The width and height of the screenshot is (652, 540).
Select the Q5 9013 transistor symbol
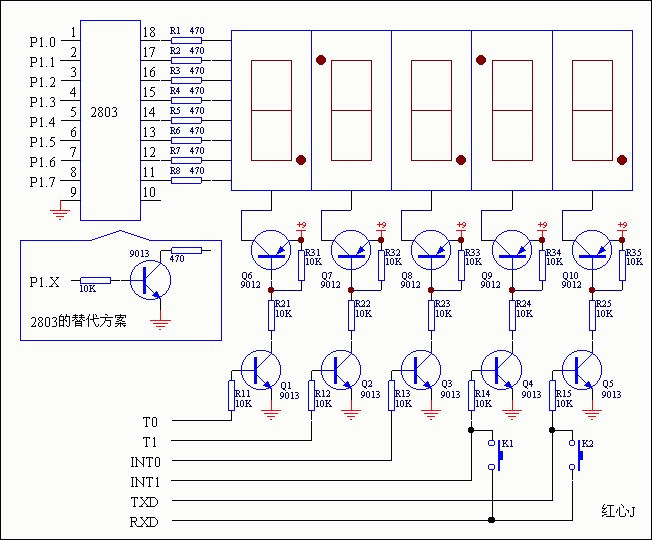[581, 369]
